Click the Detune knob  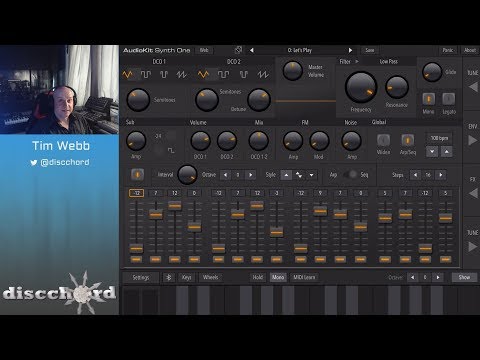(x=259, y=100)
